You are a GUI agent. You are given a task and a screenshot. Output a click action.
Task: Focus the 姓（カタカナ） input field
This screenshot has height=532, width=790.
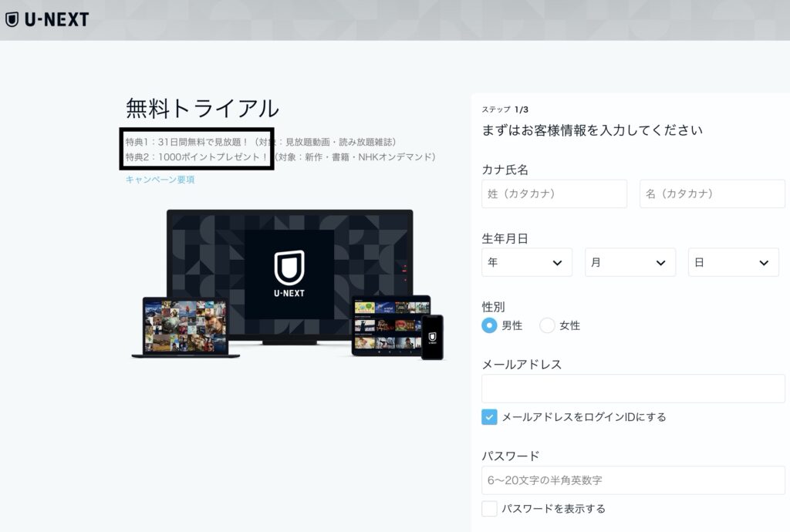click(x=554, y=194)
